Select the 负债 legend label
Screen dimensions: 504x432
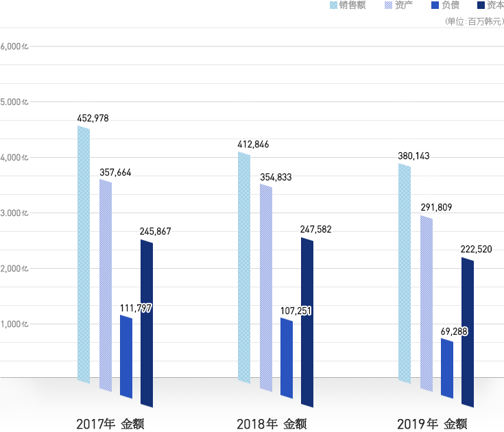coord(451,5)
